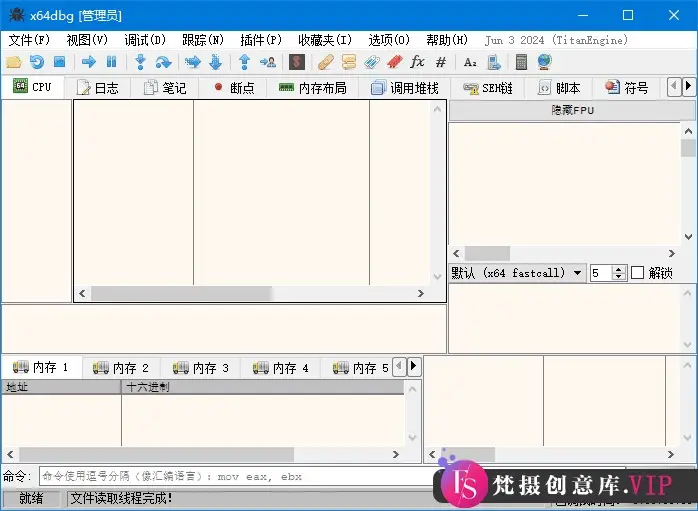Image resolution: width=698 pixels, height=511 pixels.
Task: Click the intermodular calls icon
Action: click(494, 62)
